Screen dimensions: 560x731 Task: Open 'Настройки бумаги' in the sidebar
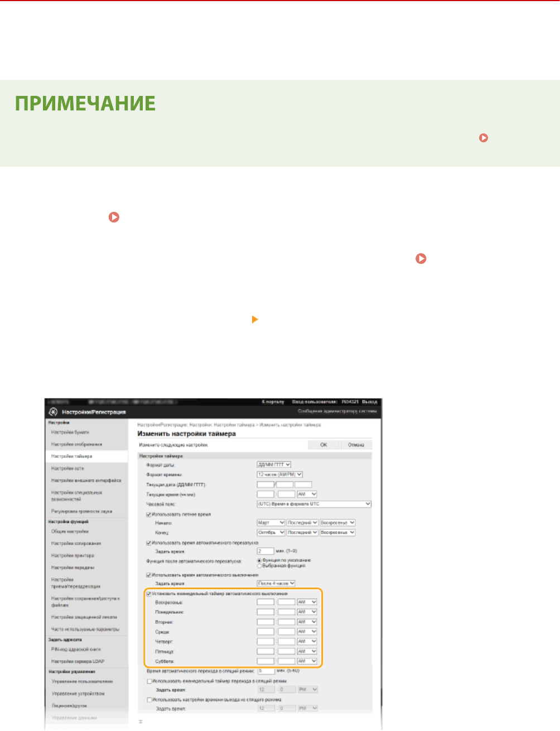point(70,432)
